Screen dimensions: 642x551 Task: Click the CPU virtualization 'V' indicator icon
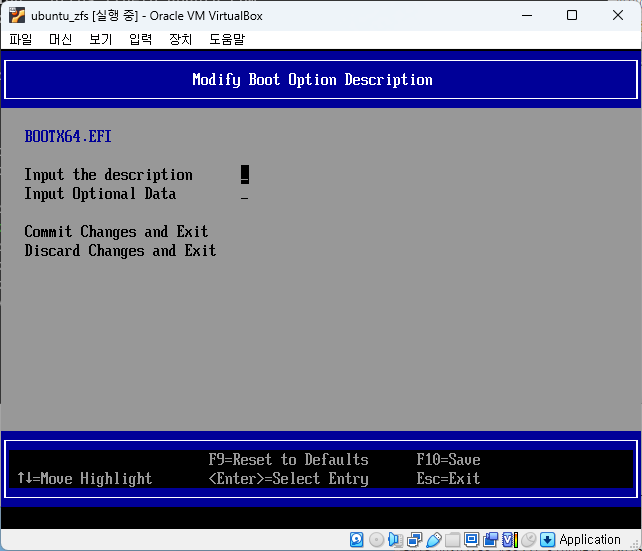[x=509, y=540]
